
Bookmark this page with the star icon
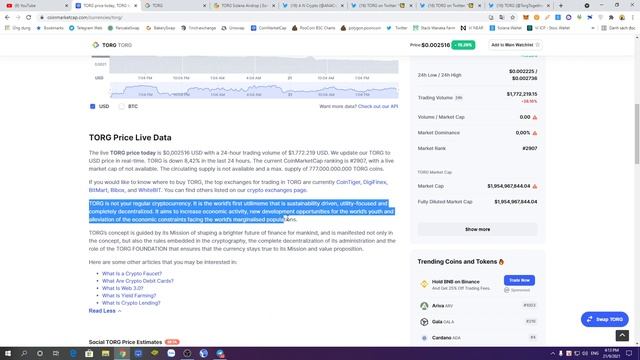513,18
